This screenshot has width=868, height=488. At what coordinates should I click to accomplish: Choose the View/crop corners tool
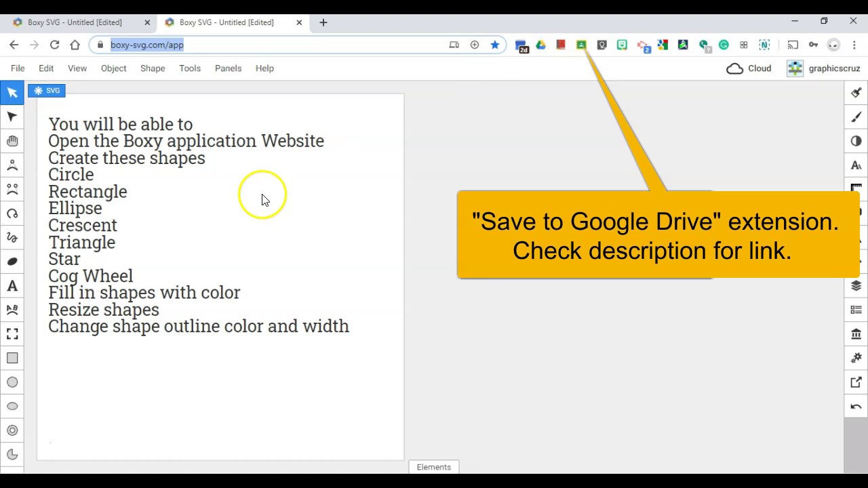pyautogui.click(x=12, y=334)
